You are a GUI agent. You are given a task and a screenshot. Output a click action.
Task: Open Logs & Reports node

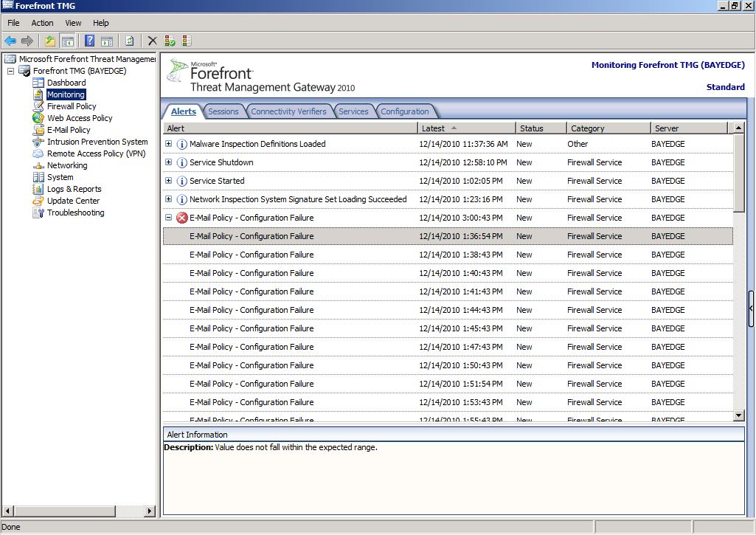74,189
